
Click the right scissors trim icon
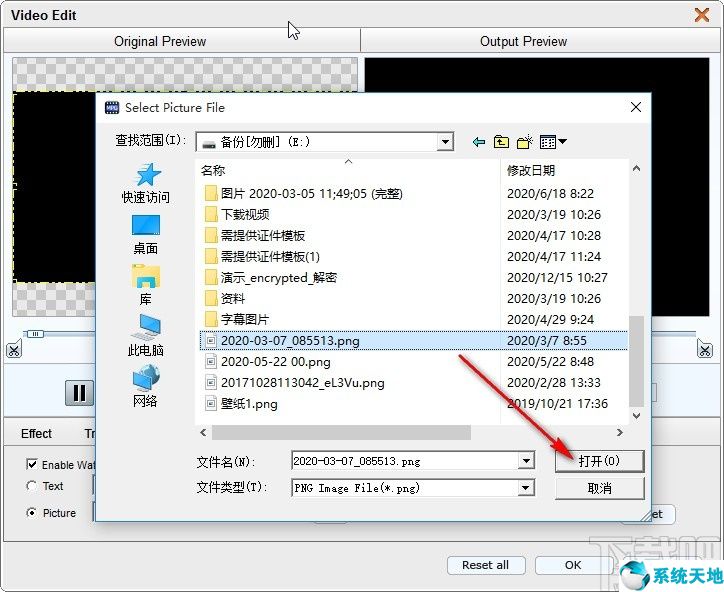[x=705, y=349]
